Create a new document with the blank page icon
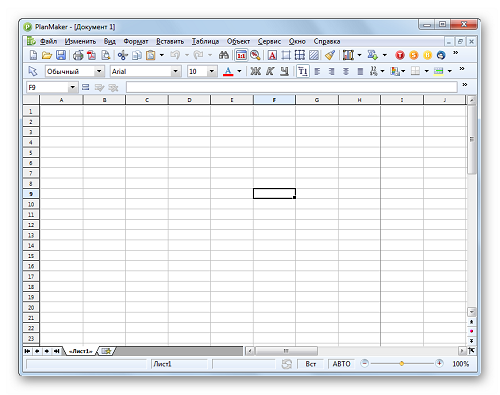 coord(33,55)
